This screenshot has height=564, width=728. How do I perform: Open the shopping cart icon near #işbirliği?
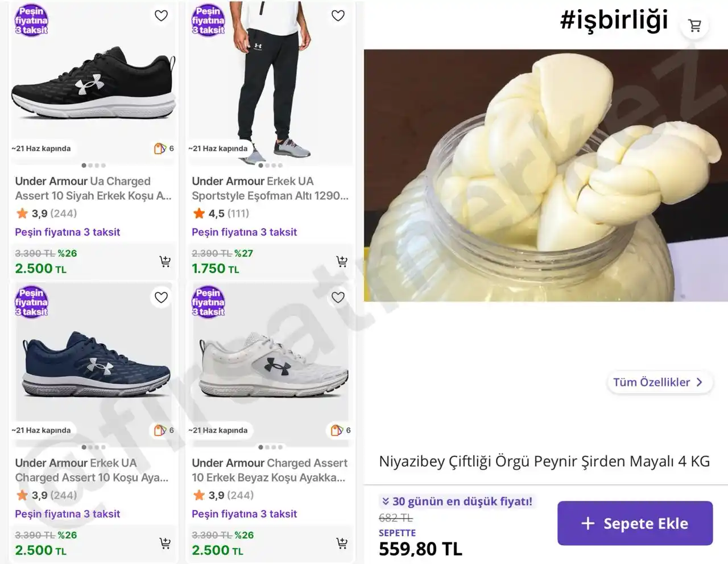point(694,26)
